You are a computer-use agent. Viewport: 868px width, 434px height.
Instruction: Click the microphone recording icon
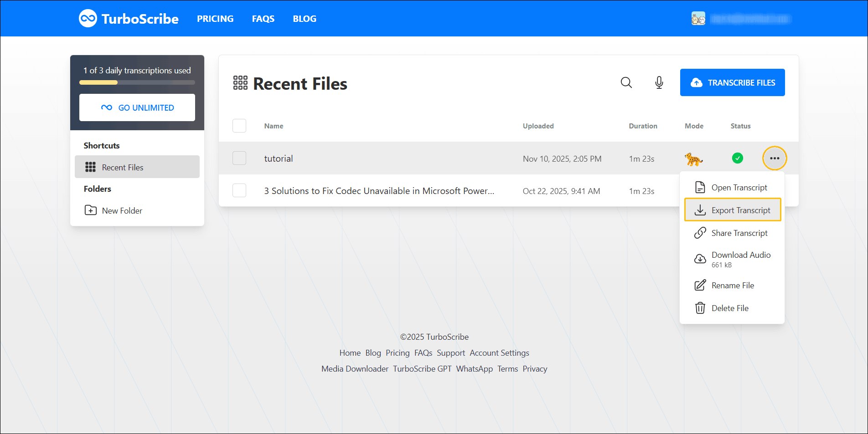(659, 82)
